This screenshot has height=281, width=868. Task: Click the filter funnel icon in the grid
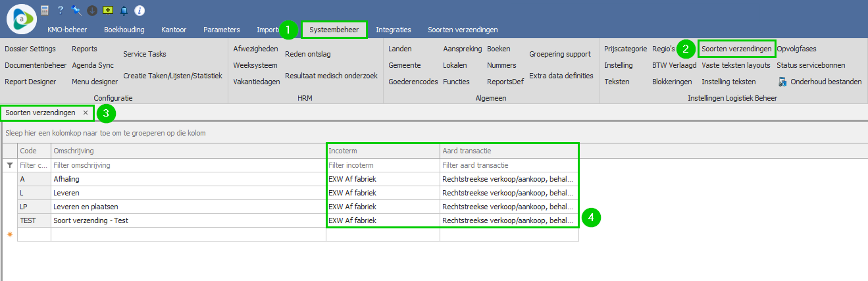pos(9,166)
